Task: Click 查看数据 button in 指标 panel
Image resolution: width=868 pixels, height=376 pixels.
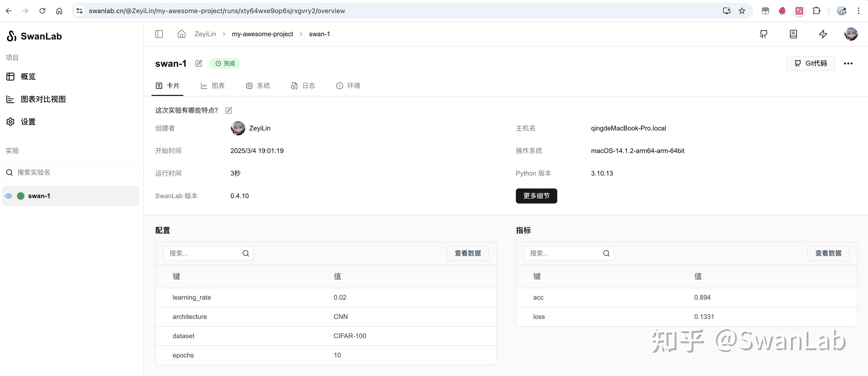Action: pyautogui.click(x=828, y=254)
